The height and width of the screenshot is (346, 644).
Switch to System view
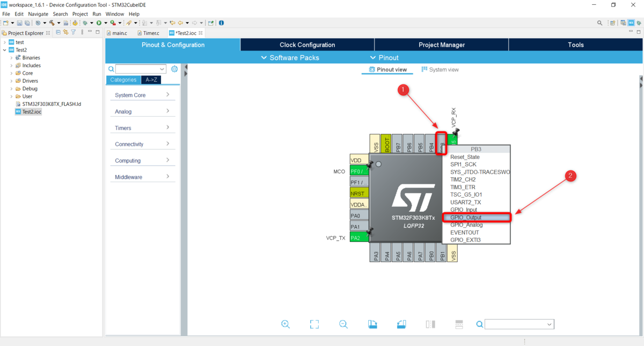pyautogui.click(x=440, y=69)
